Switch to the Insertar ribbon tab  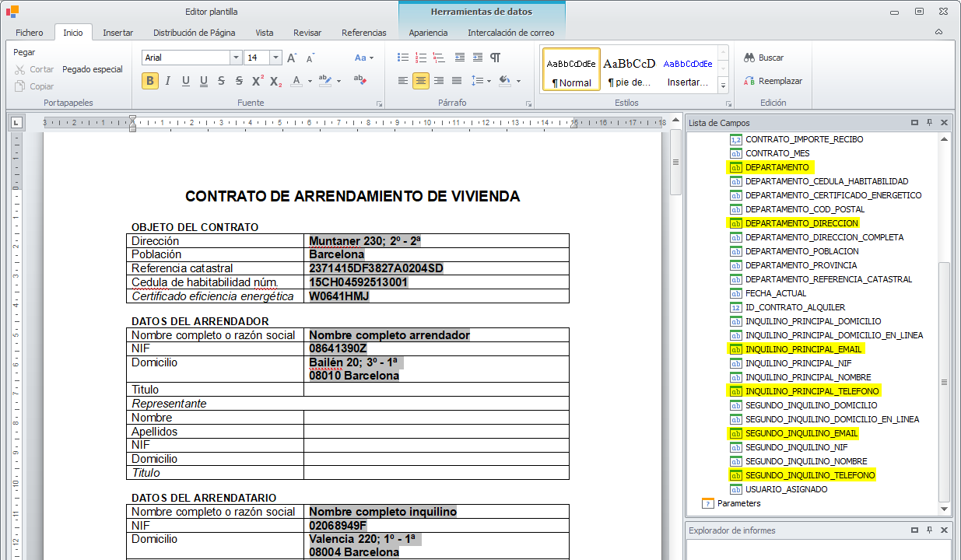[x=118, y=33]
